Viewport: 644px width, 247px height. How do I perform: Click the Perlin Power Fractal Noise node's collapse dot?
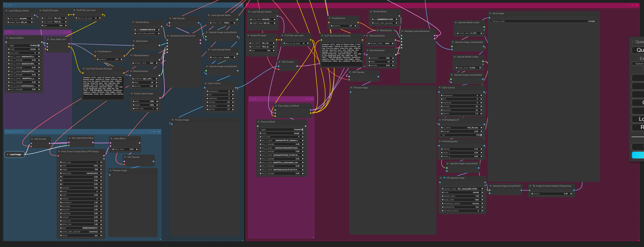click(59, 151)
